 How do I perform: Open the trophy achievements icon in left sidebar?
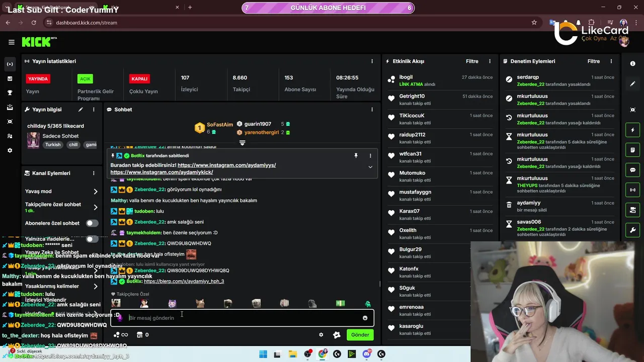(10, 93)
